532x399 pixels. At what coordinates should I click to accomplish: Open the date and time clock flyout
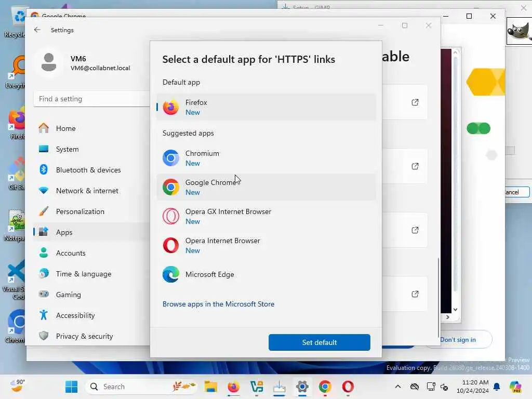pyautogui.click(x=473, y=387)
